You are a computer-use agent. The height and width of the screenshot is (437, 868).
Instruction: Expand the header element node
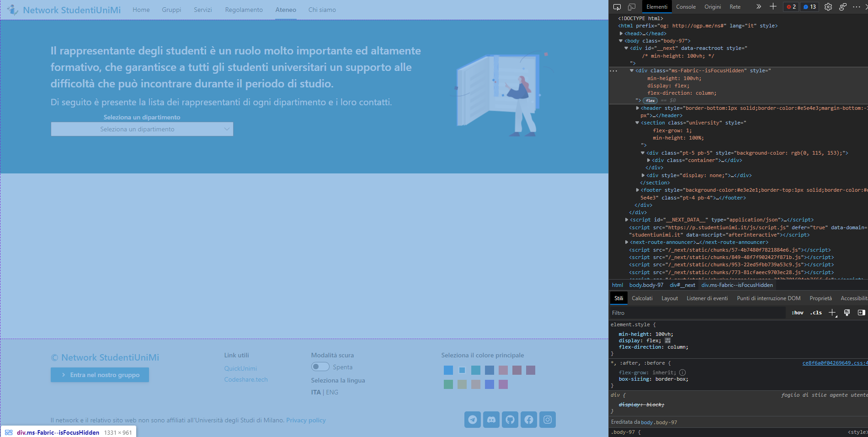637,108
